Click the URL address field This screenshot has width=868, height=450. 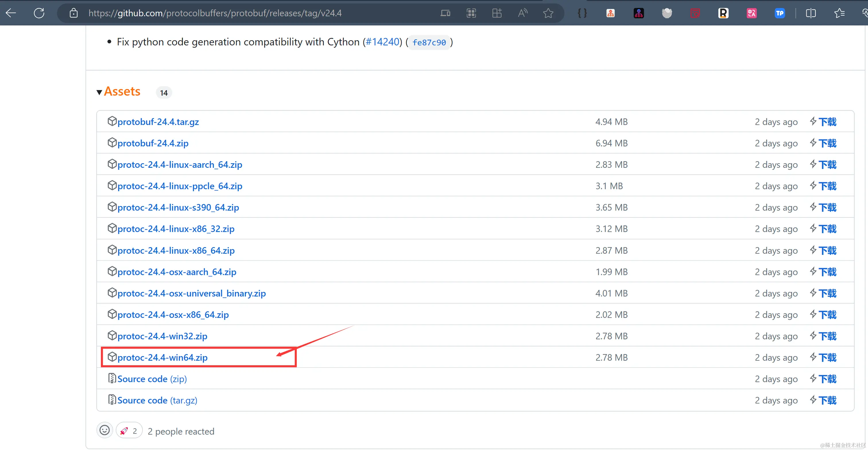point(216,13)
